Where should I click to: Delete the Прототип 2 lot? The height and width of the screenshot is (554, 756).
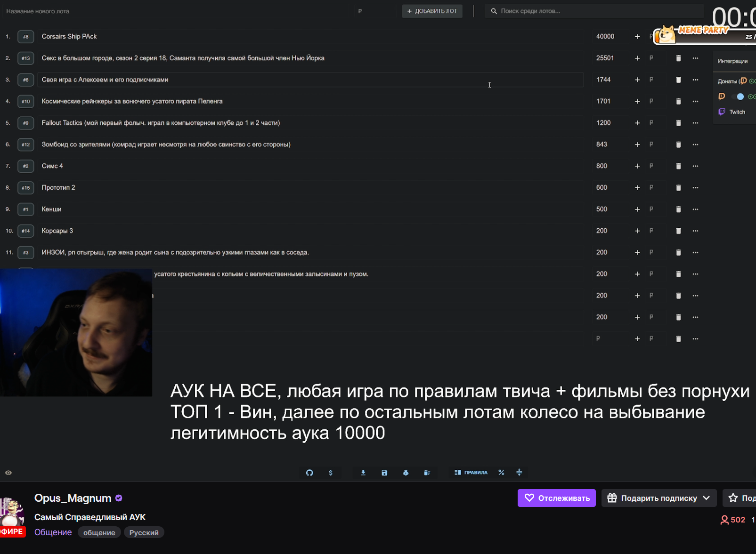pos(678,188)
